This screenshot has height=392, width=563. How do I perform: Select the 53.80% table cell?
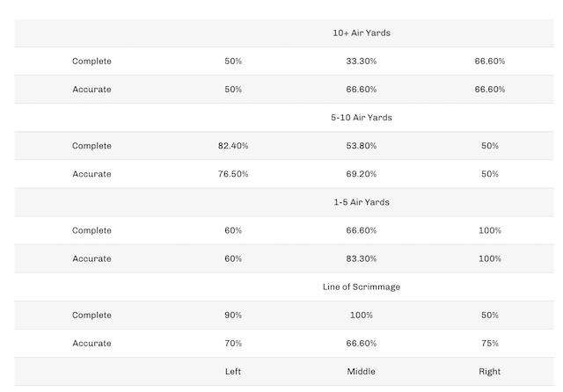pos(361,146)
